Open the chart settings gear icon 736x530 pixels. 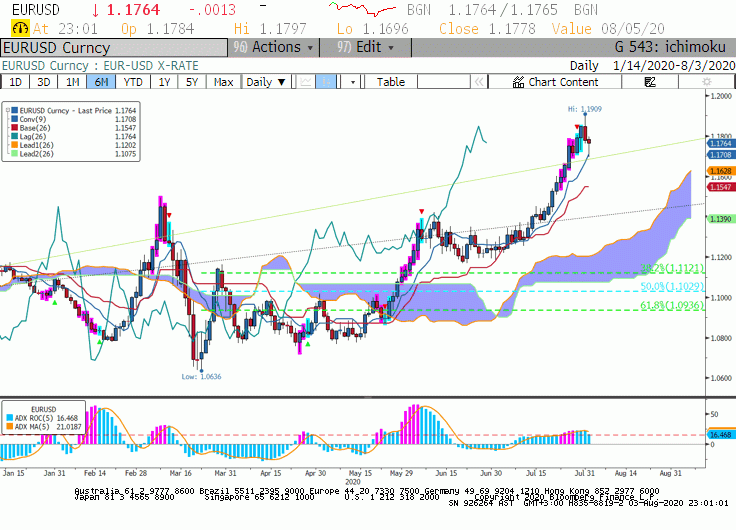tap(706, 82)
